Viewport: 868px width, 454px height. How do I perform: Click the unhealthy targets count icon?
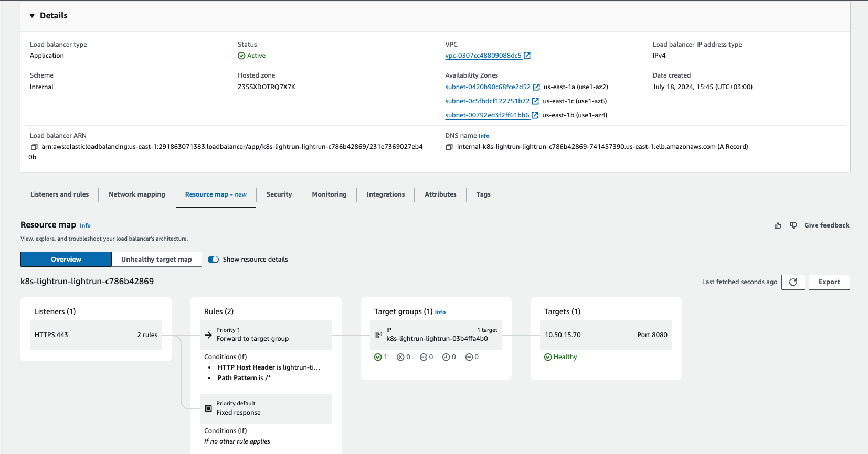coord(400,357)
